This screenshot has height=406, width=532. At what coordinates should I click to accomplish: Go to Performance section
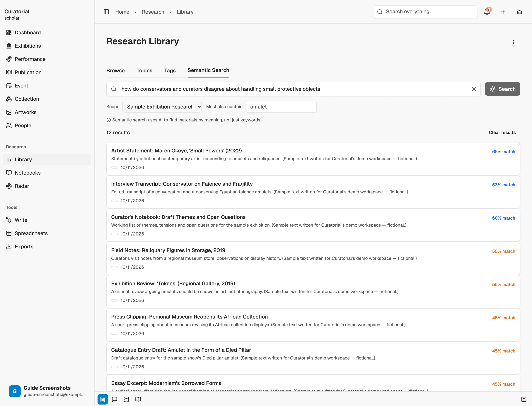(x=47, y=59)
